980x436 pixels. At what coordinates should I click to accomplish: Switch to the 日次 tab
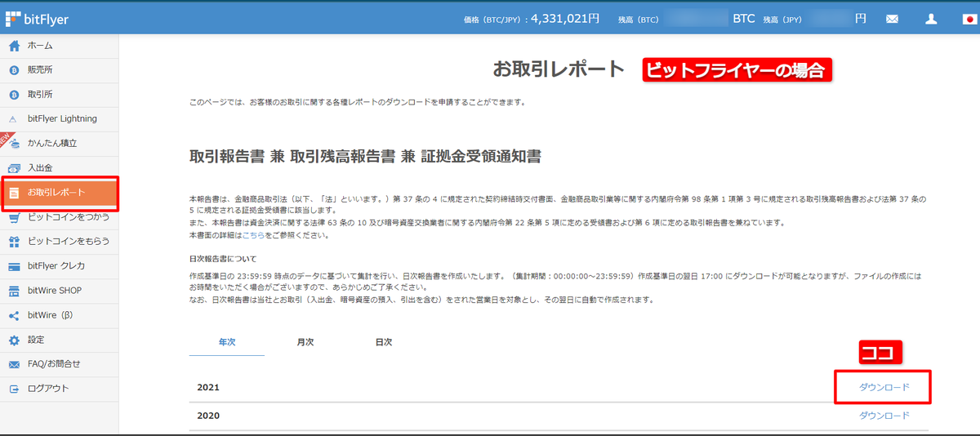pos(384,342)
